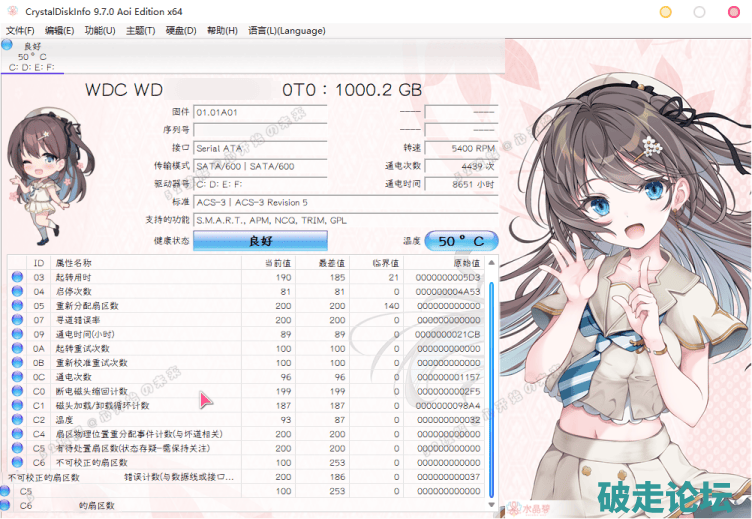Click the blue status orb for attribute 03
This screenshot has width=752, height=519.
(x=16, y=277)
